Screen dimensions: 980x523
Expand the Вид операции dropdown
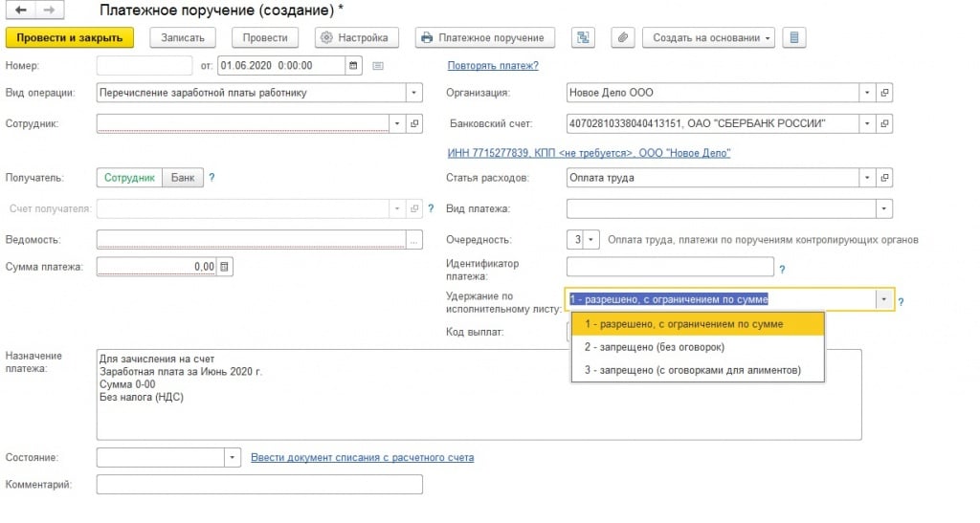pyautogui.click(x=414, y=94)
